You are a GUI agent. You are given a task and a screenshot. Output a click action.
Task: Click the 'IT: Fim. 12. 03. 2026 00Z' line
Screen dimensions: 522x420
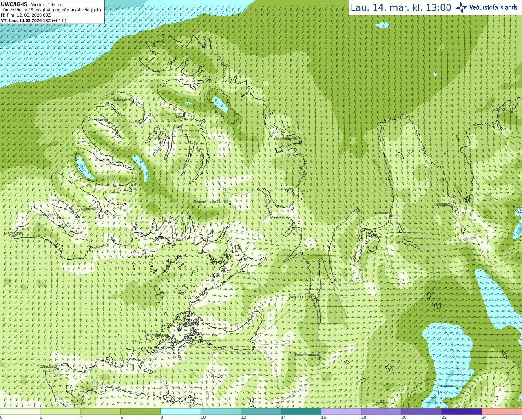(26, 15)
